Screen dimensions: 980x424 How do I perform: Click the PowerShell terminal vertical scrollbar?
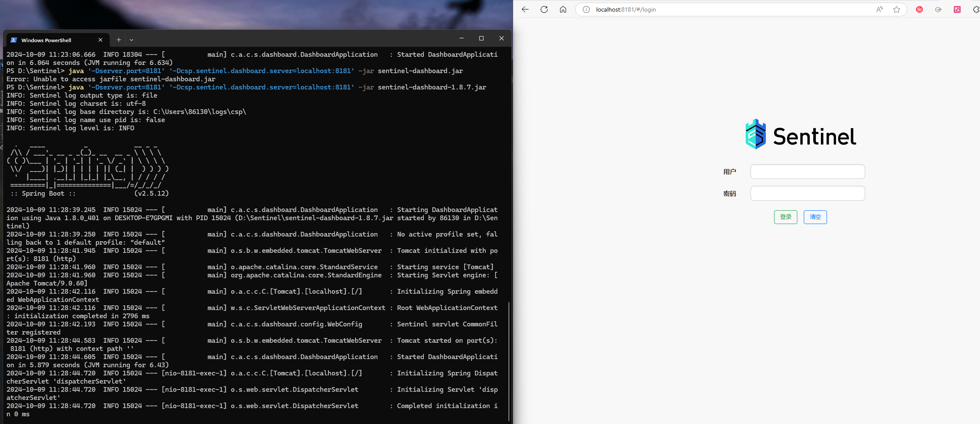[509, 361]
